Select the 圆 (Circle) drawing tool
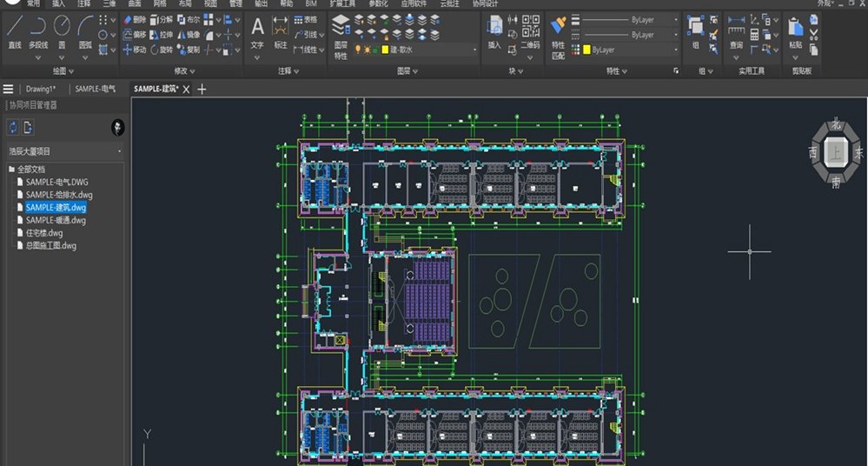 62,32
